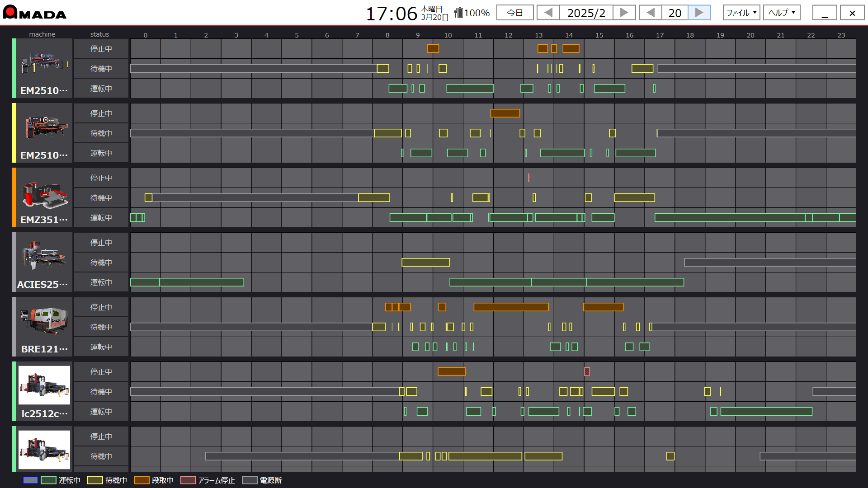Click the AMADA logo
The width and height of the screenshot is (868, 488).
[35, 12]
